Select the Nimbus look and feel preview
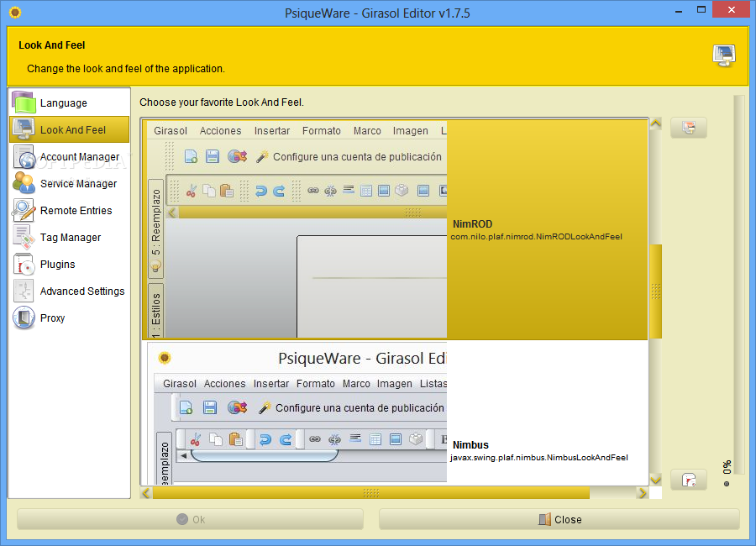Viewport: 756px width, 546px height. [396, 412]
